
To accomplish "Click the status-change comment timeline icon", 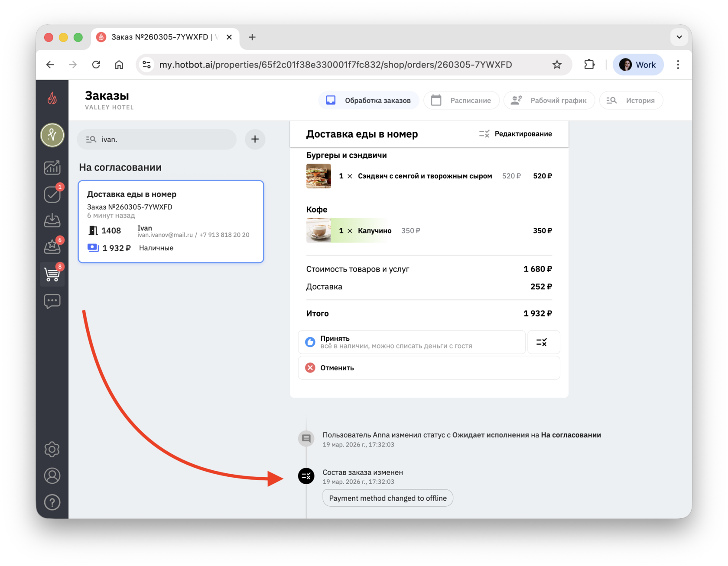I will pyautogui.click(x=306, y=438).
